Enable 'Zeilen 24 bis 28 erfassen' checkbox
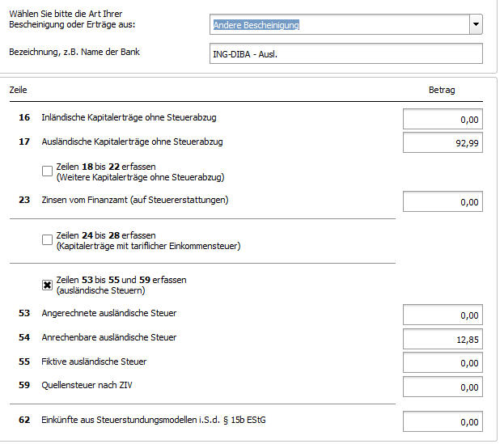The image size is (504, 444). (x=47, y=239)
